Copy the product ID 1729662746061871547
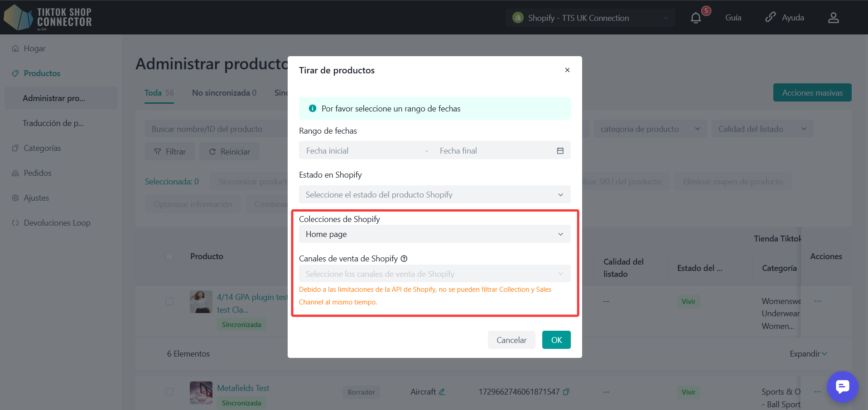The image size is (868, 410). coord(566,392)
